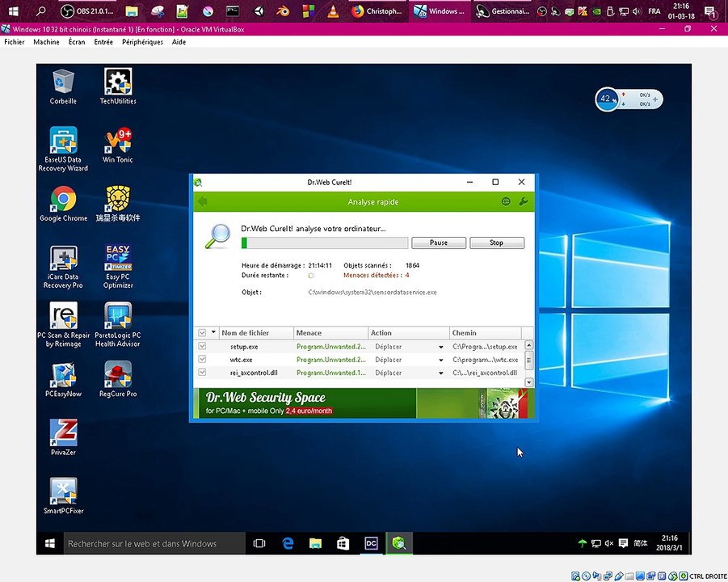
Task: Open File Explorer in guest taskbar
Action: 315,543
